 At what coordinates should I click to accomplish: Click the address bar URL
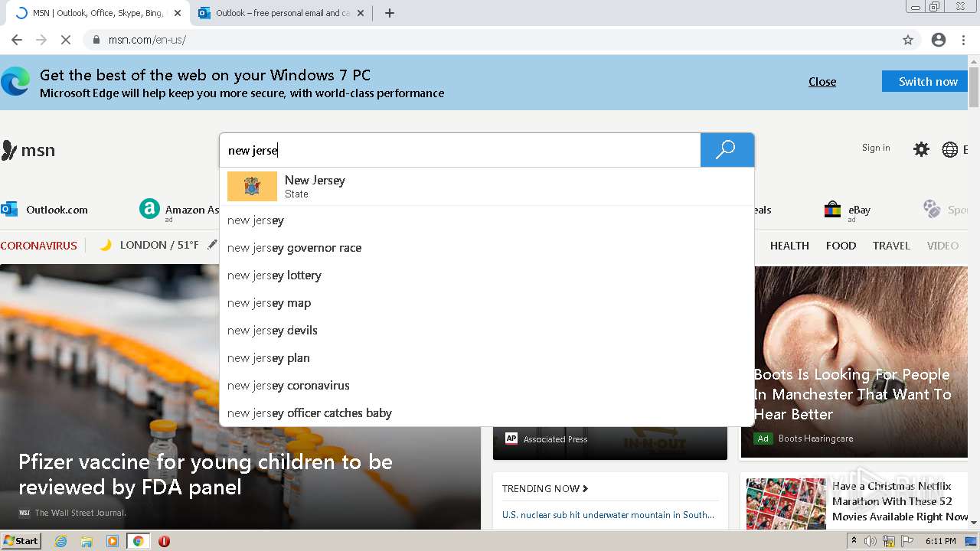(147, 40)
